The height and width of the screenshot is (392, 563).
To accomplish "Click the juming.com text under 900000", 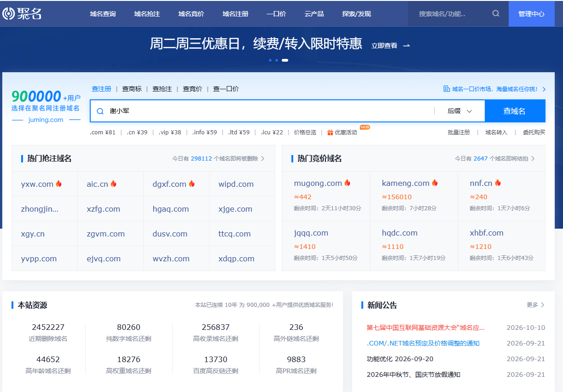I will [x=46, y=120].
